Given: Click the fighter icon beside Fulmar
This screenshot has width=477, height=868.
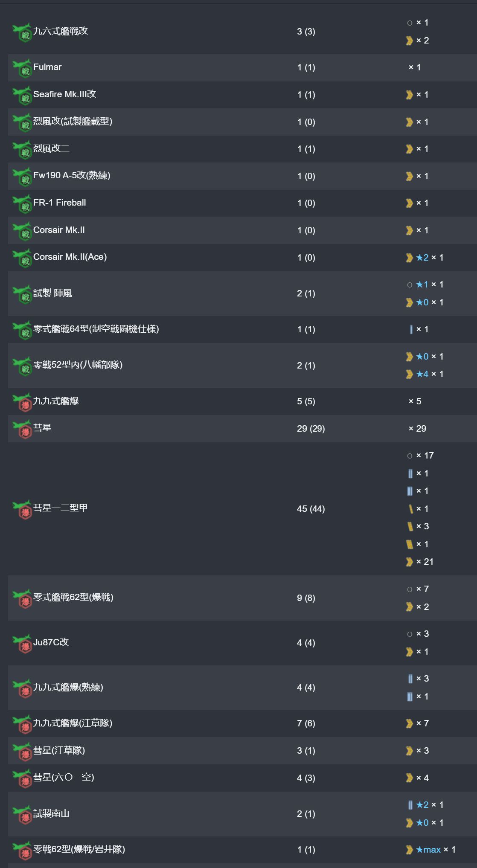Looking at the screenshot, I should (22, 68).
